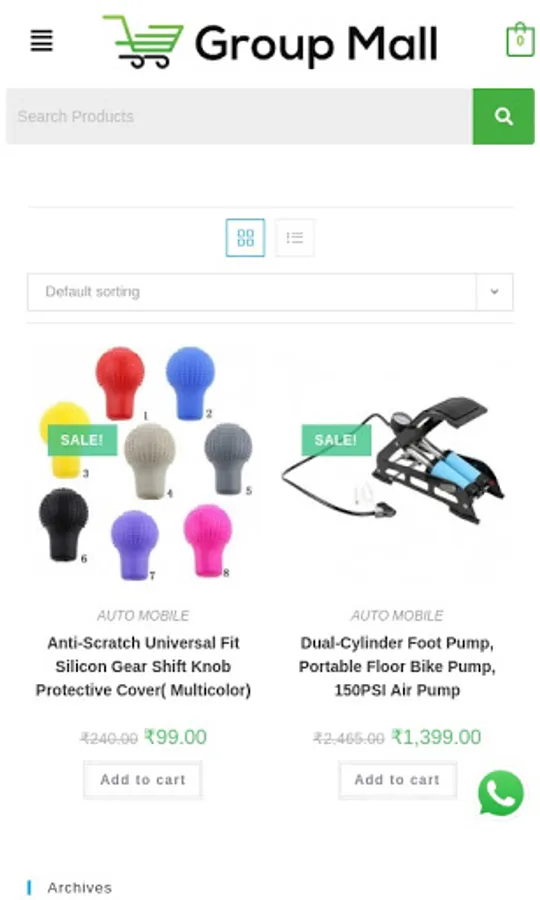Click SALE! badge on foot pump
540x900 pixels.
(336, 440)
